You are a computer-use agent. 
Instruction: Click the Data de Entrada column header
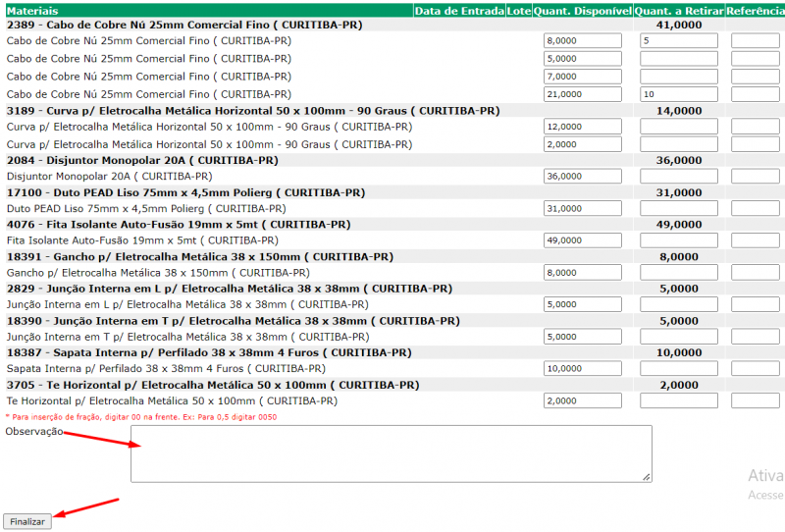click(458, 11)
